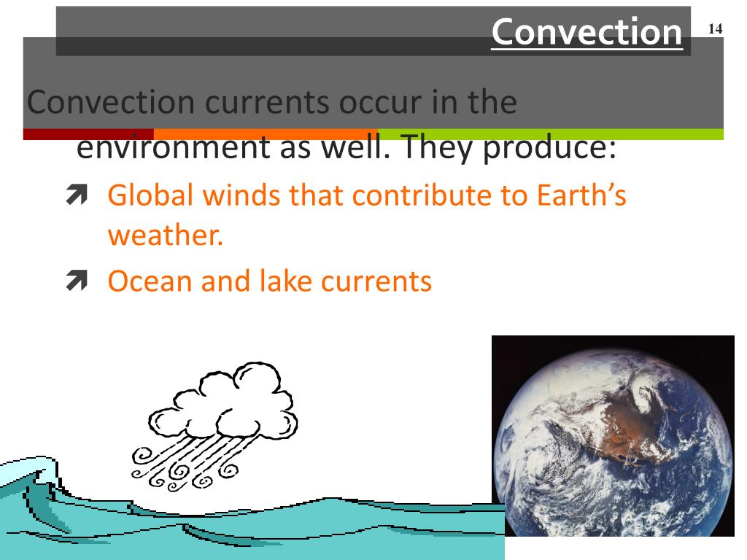
Task: Click the wind-blowing cloud clipart
Action: point(214,426)
